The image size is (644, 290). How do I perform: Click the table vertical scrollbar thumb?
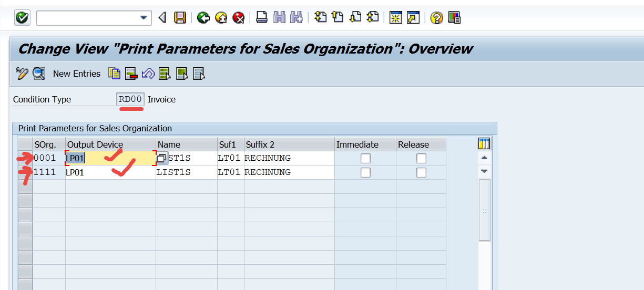coord(484,210)
